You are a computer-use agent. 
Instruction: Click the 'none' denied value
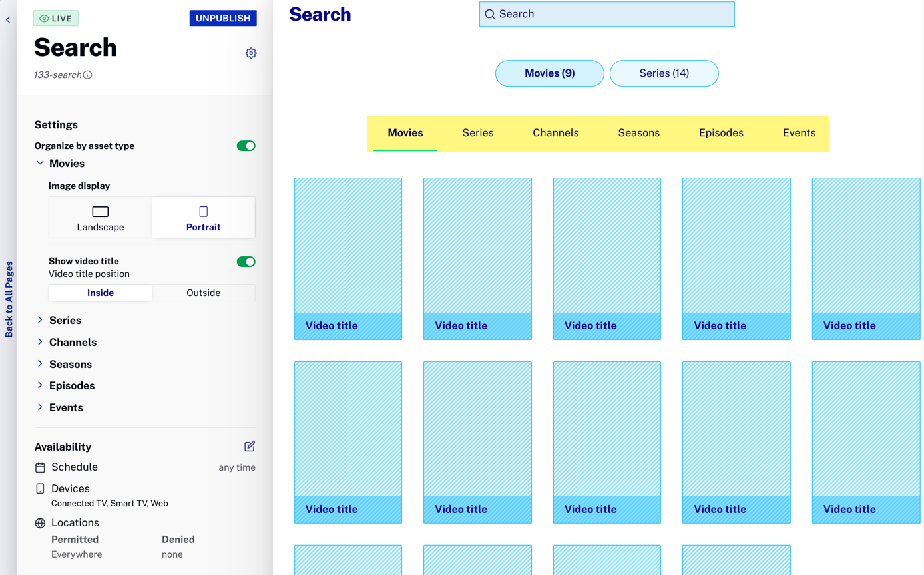(x=172, y=554)
